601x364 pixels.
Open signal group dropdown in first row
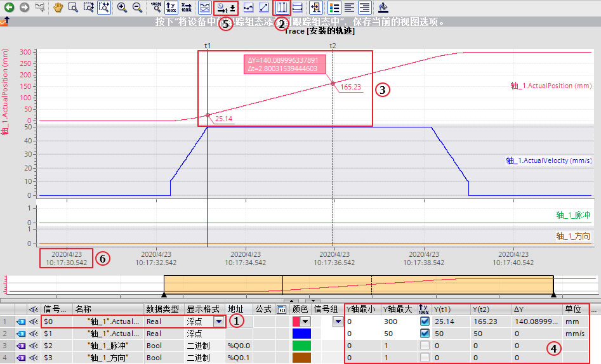click(338, 322)
